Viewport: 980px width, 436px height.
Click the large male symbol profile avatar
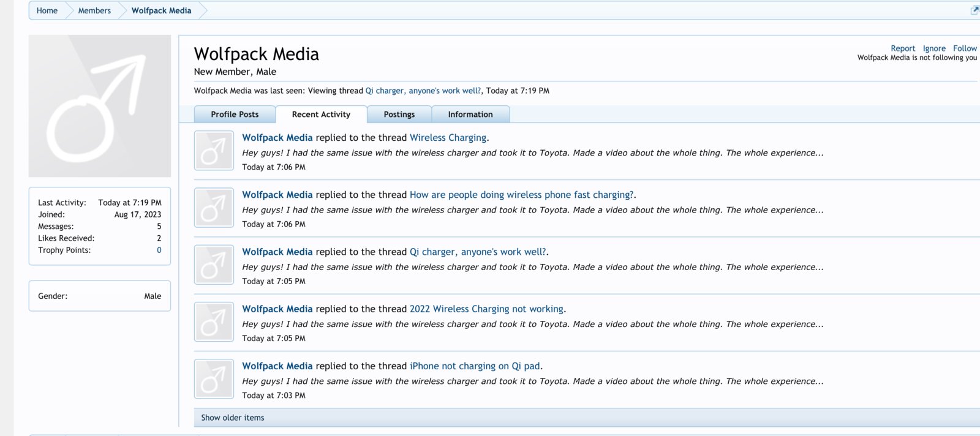point(99,106)
